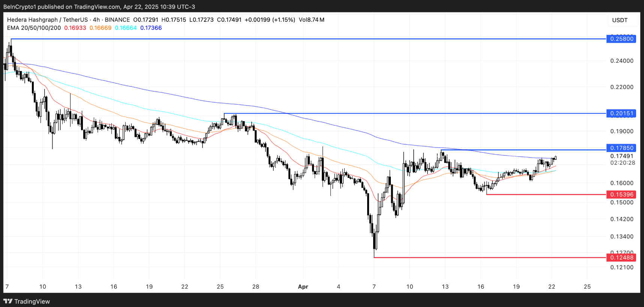Click the blue EMA value 0.17366
The height and width of the screenshot is (307, 644).
[x=151, y=28]
